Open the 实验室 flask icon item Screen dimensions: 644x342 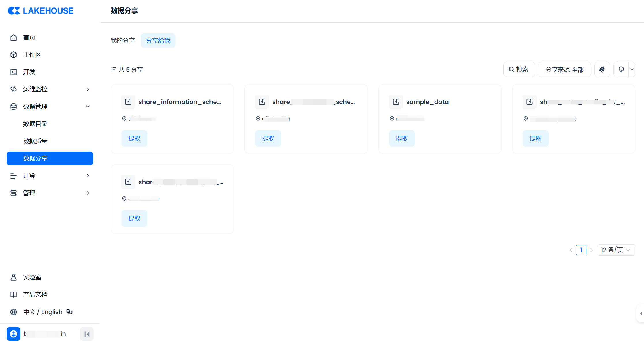tap(14, 277)
